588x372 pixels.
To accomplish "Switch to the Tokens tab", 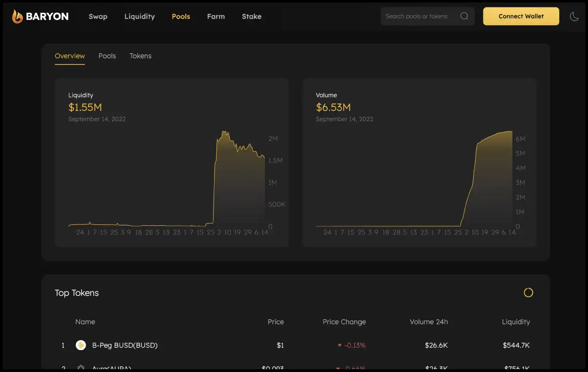I will (140, 56).
